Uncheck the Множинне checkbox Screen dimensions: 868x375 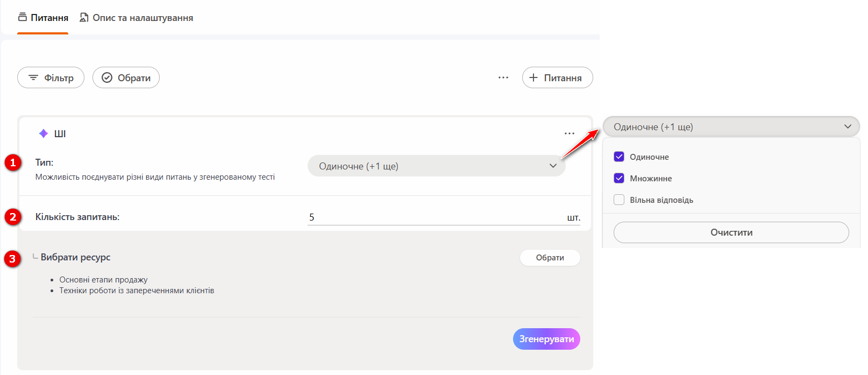click(619, 178)
